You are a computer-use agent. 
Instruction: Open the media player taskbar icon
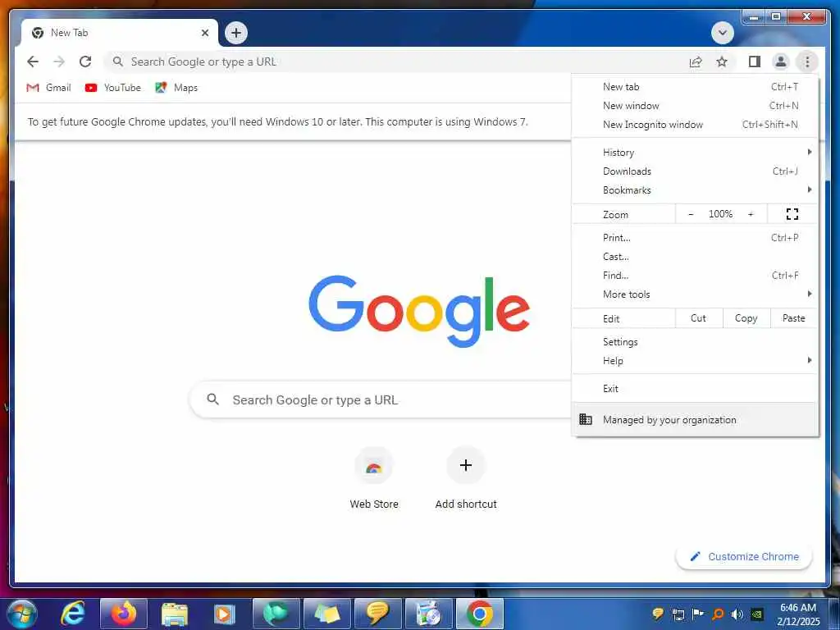coord(224,614)
